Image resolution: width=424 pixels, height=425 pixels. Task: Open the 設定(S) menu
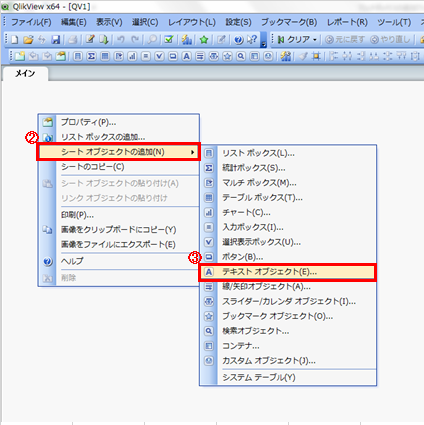tap(238, 22)
